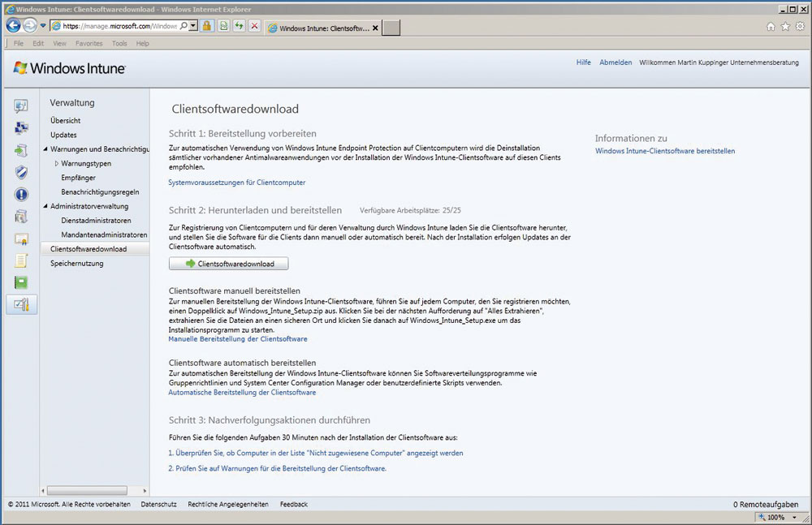
Task: Open the Computers workspace icon in sidebar
Action: (21, 128)
